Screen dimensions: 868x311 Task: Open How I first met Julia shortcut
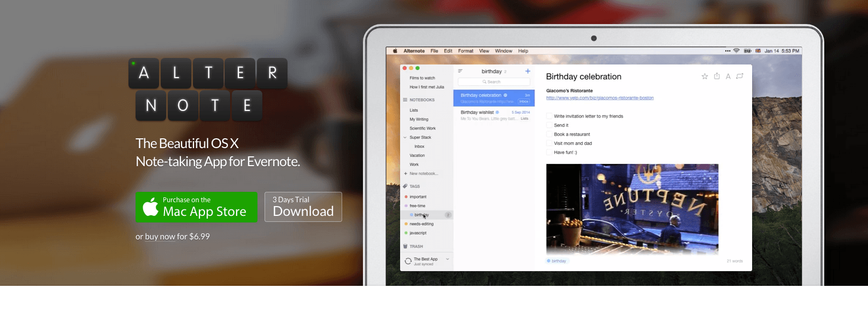tap(426, 87)
